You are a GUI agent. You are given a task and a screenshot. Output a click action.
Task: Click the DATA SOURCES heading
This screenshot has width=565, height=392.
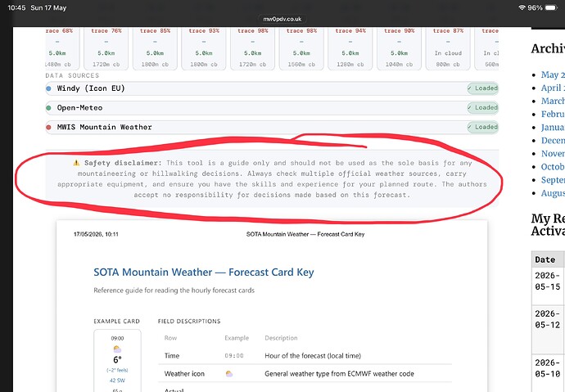point(72,75)
